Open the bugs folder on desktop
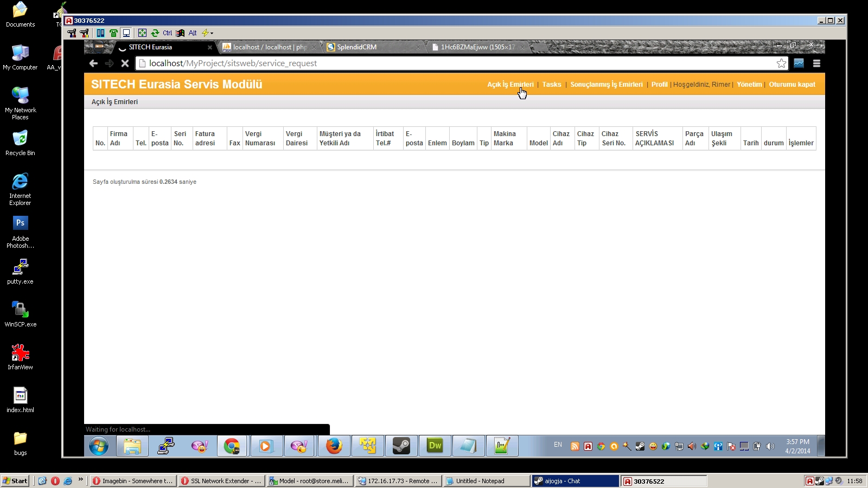Viewport: 868px width, 488px height. coord(20,443)
